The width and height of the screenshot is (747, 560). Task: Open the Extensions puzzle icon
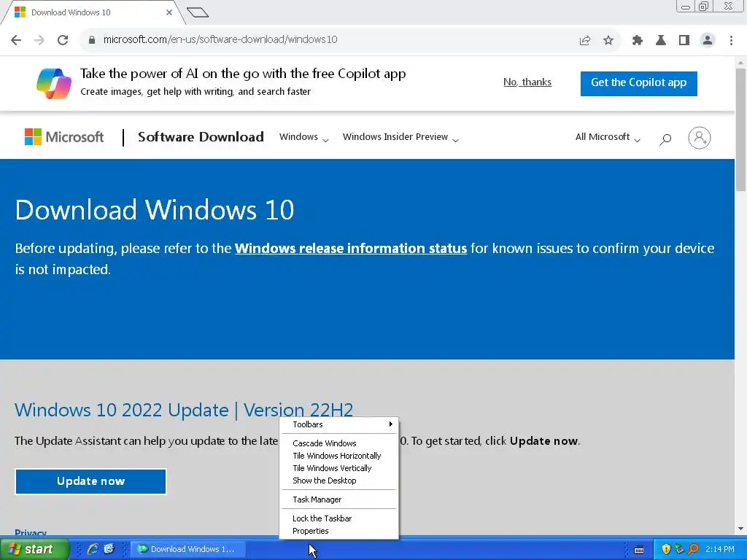(638, 41)
